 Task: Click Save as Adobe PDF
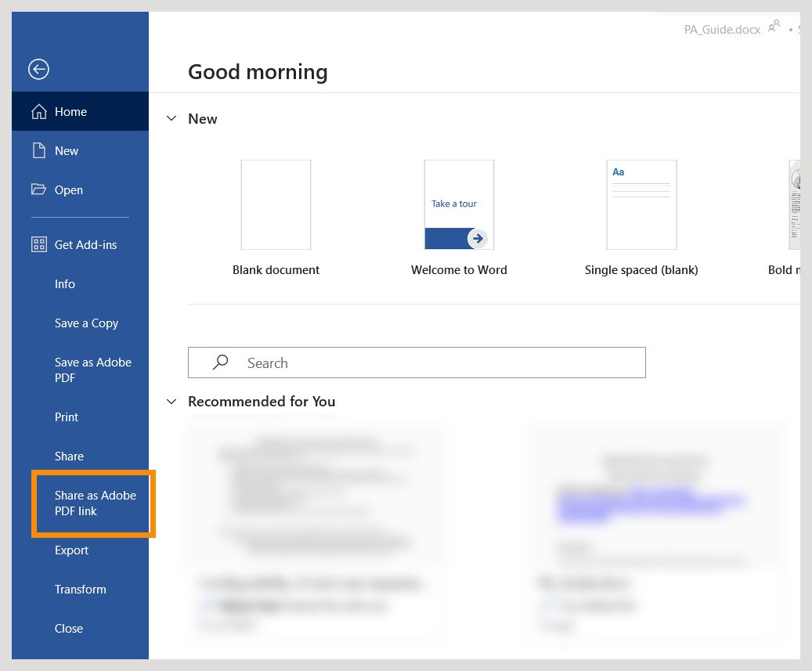pyautogui.click(x=92, y=370)
